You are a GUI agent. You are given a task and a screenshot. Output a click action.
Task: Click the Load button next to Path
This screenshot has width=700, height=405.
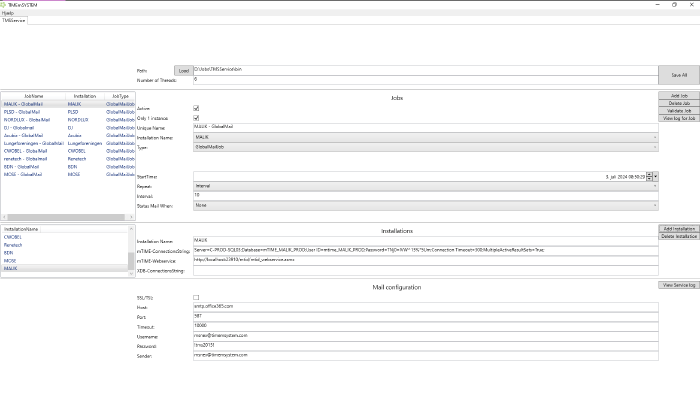pyautogui.click(x=183, y=71)
